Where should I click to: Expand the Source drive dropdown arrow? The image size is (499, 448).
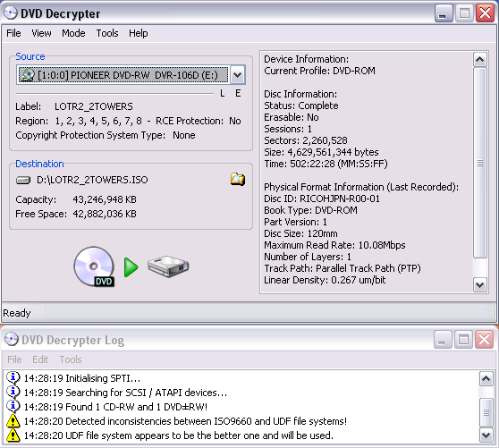(237, 75)
